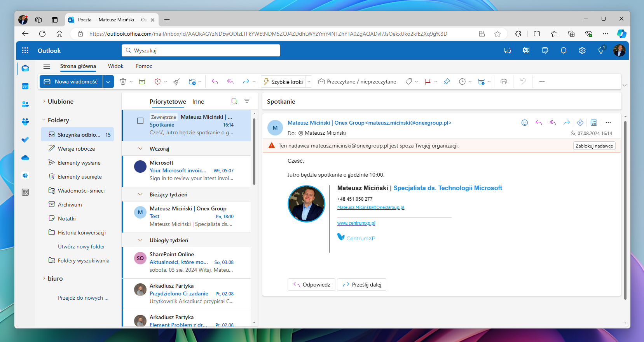
Task: Open the Copilot icon in Edge
Action: (x=621, y=34)
